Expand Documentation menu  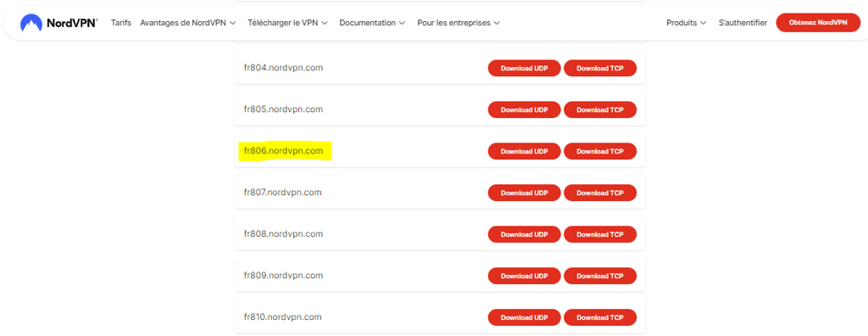tap(372, 23)
